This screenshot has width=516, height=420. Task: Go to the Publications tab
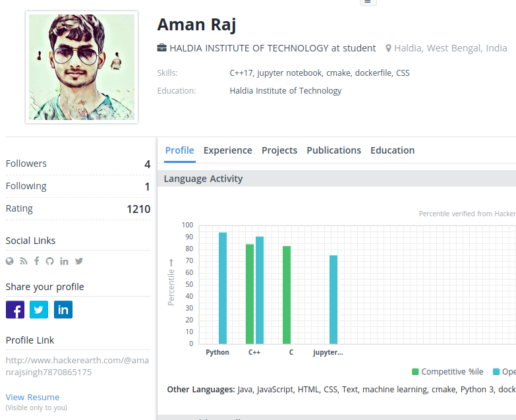[333, 150]
